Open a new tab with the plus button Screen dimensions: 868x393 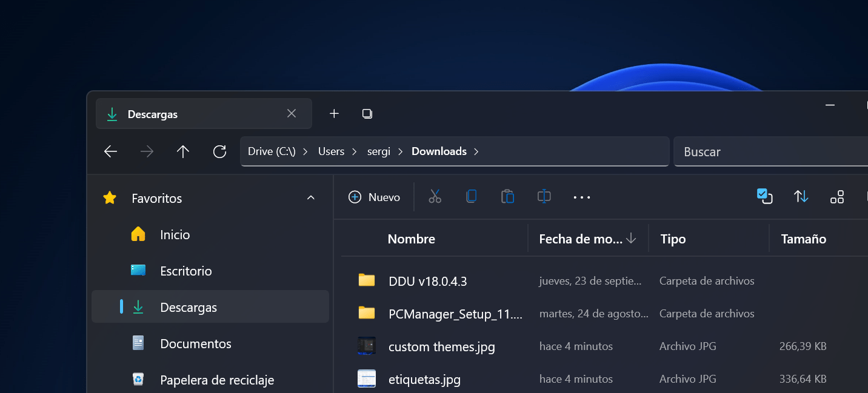click(x=334, y=113)
